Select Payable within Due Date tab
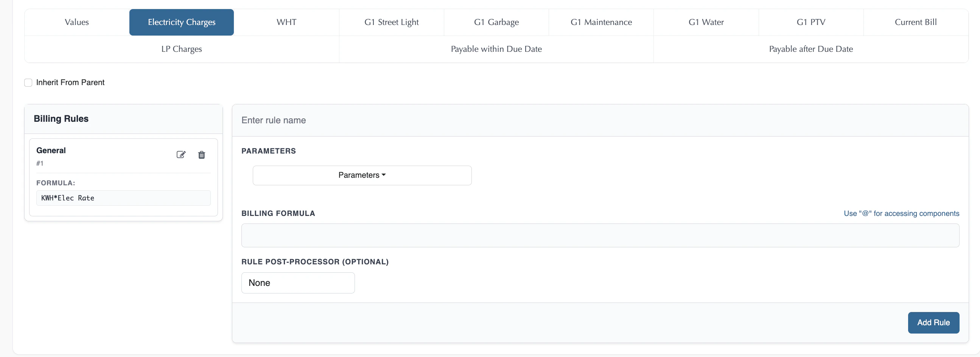This screenshot has height=357, width=980. [x=496, y=49]
